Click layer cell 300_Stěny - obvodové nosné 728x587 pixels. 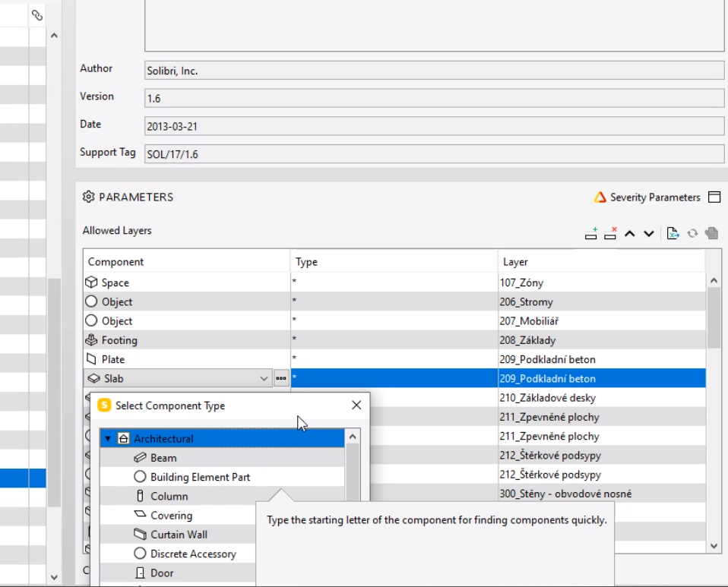(602, 494)
